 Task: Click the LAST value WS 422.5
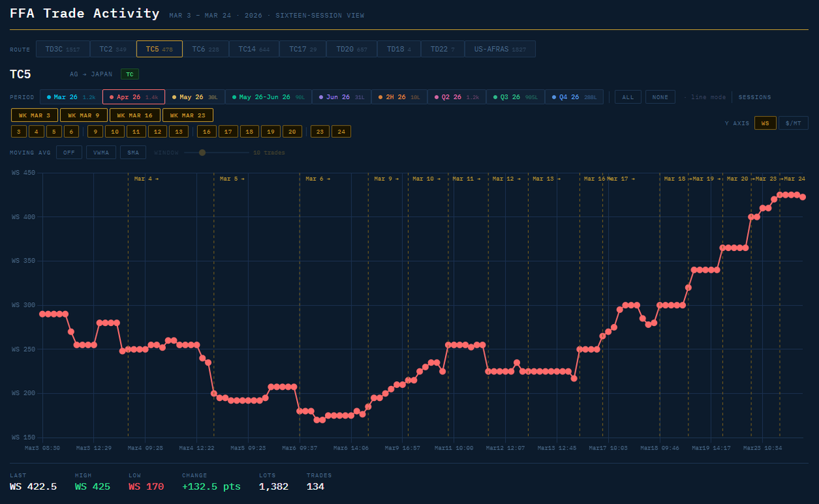(x=33, y=487)
